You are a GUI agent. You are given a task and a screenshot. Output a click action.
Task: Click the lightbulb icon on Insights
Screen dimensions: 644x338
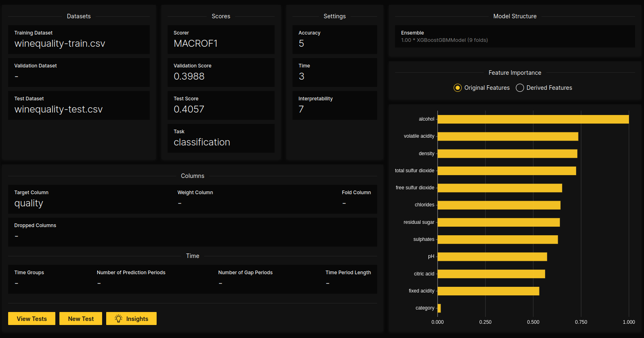tap(118, 319)
